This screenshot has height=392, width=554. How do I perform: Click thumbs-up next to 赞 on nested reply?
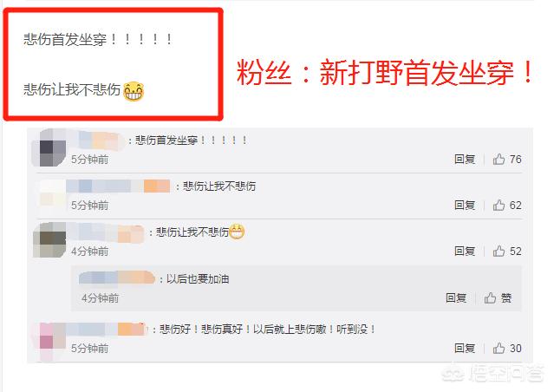[490, 298]
